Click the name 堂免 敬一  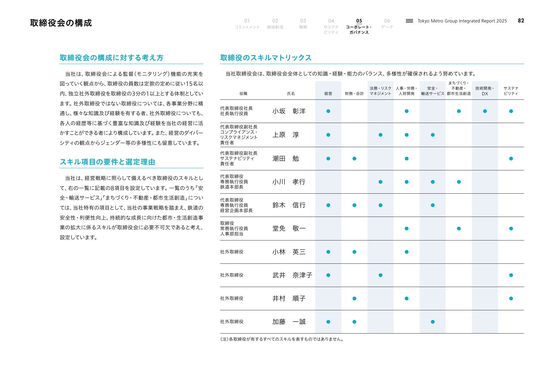pyautogui.click(x=289, y=228)
